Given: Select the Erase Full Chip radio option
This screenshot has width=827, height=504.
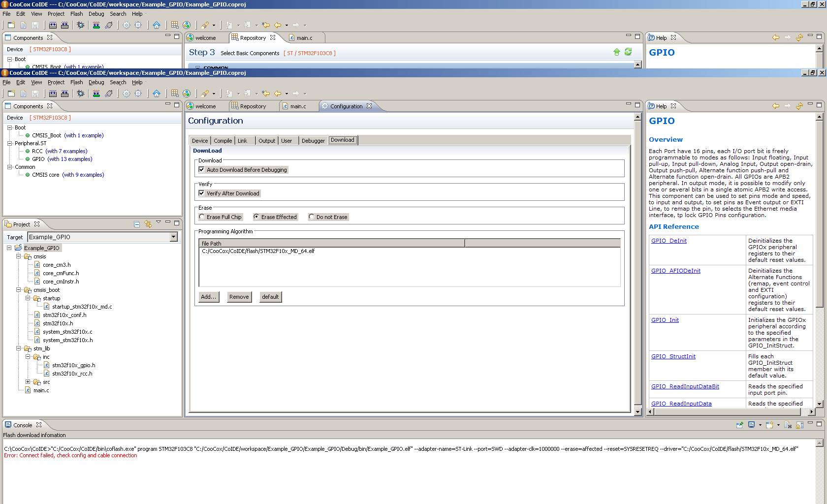Looking at the screenshot, I should point(202,217).
